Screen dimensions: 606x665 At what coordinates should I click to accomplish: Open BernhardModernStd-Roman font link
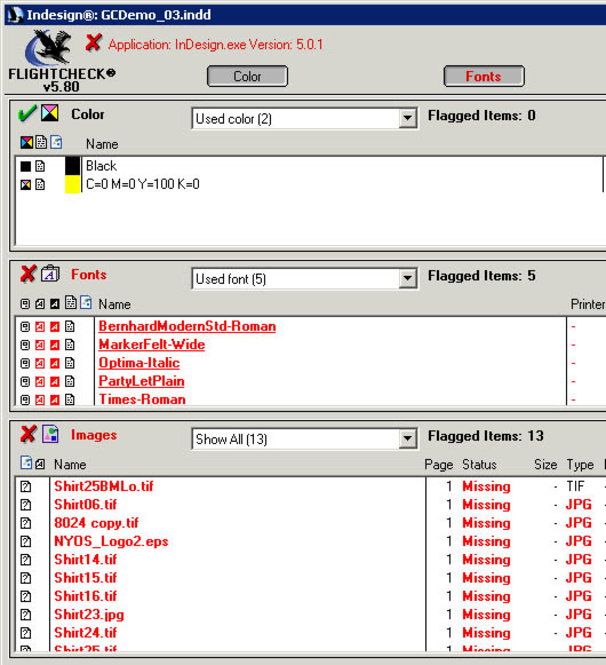point(187,326)
